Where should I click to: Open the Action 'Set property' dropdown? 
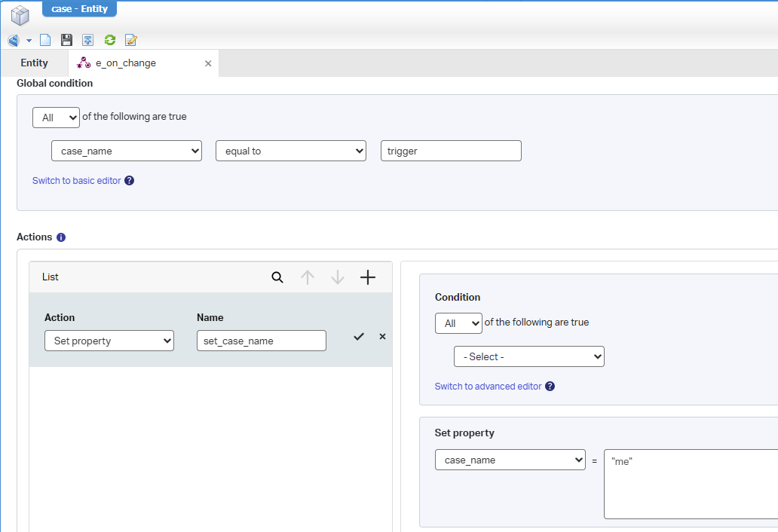[x=109, y=341]
